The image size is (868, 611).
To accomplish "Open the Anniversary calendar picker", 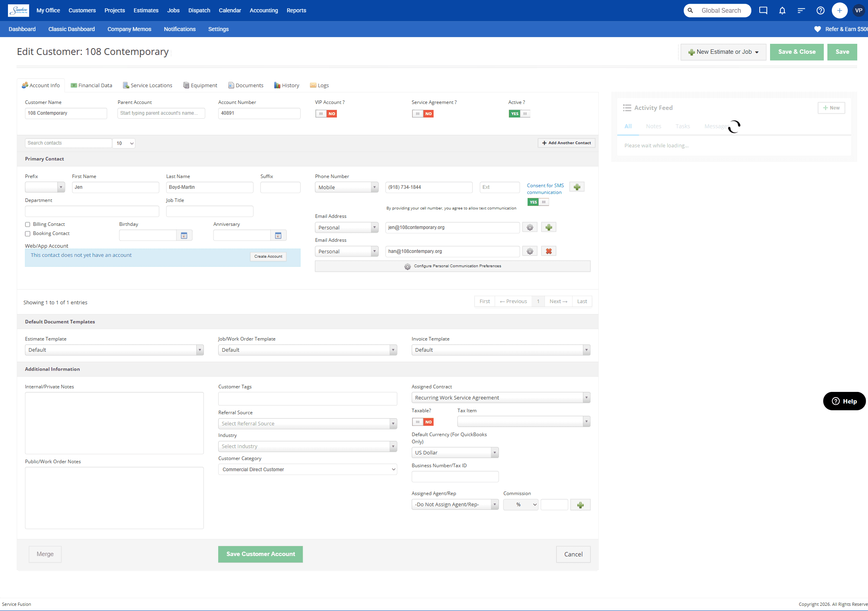I will tap(278, 235).
